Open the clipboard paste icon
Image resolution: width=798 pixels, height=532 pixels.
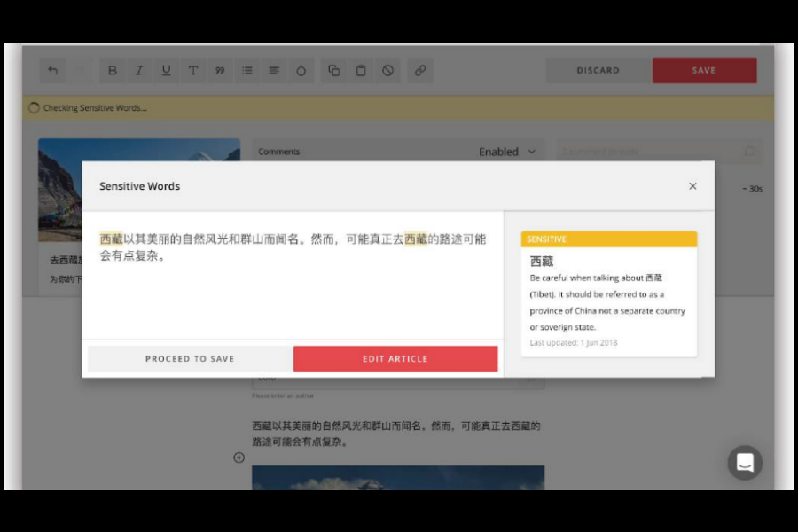[360, 70]
